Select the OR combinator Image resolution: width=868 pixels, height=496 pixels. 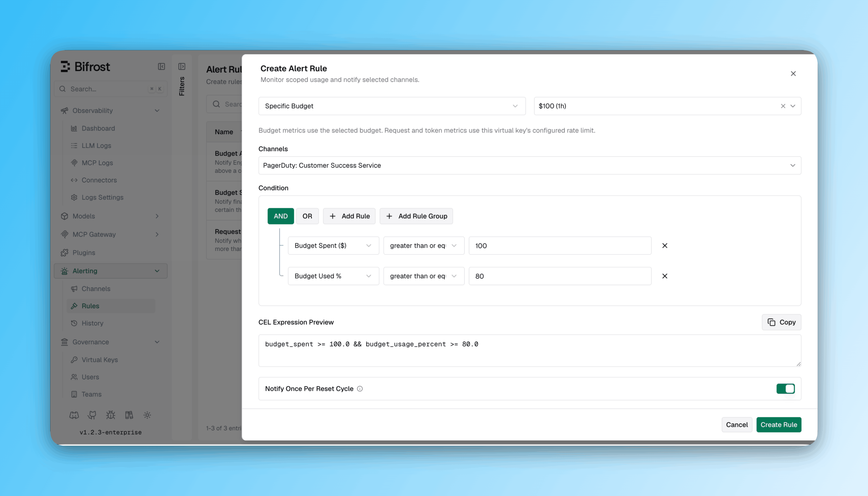(x=307, y=216)
